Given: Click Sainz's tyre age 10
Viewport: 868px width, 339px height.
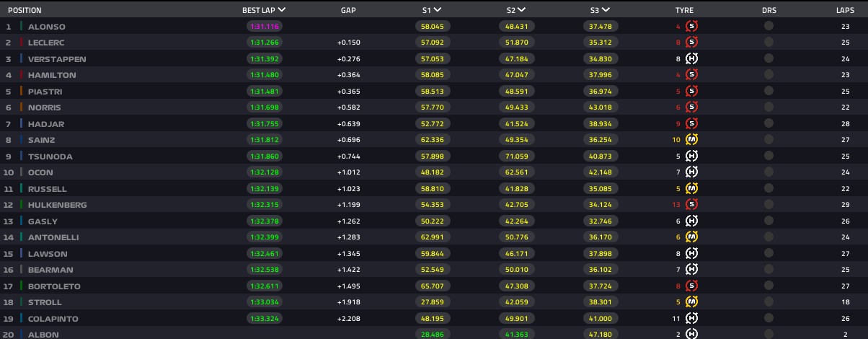Looking at the screenshot, I should pos(676,140).
